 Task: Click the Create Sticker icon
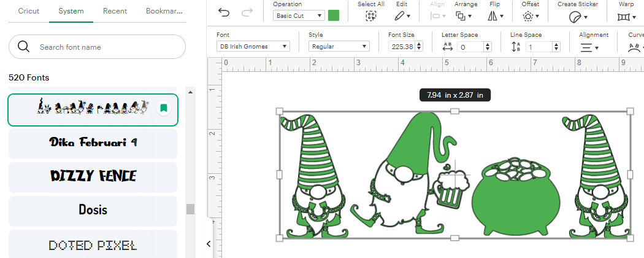pos(576,17)
